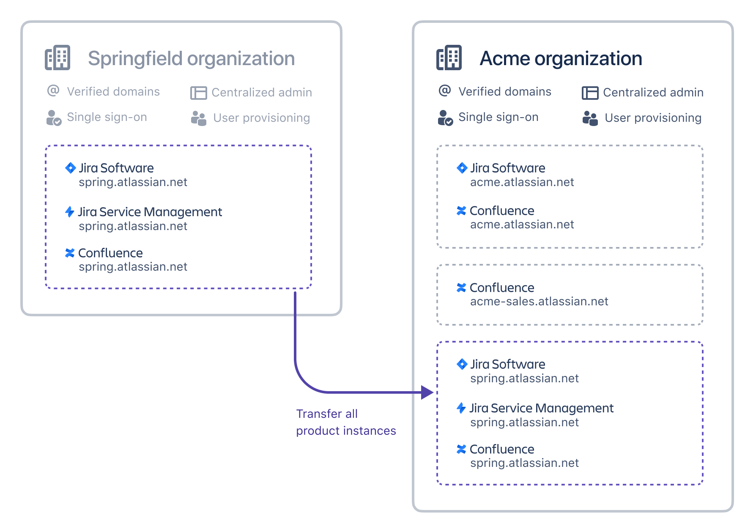This screenshot has height=532, width=756.
Task: Click the acme-sales.atlassian.net address
Action: [x=539, y=302]
